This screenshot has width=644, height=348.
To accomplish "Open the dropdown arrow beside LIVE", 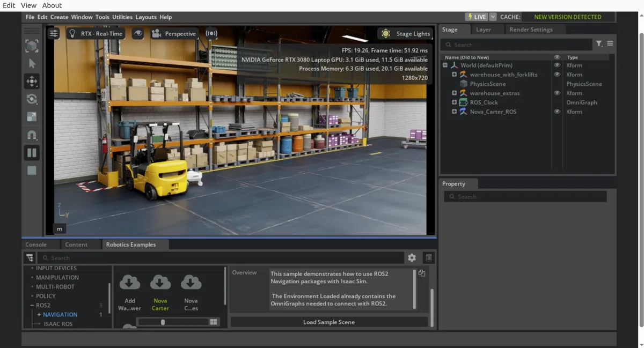I will tap(493, 17).
